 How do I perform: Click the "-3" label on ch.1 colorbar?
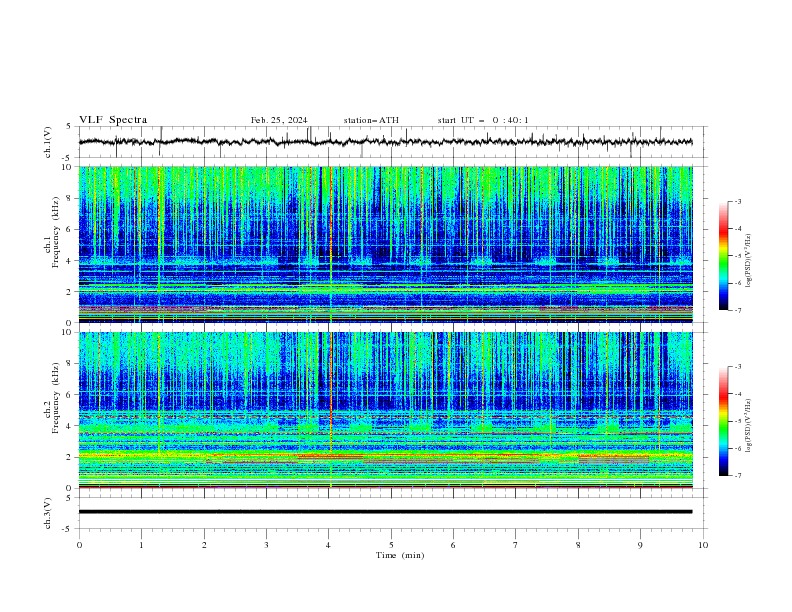point(737,201)
